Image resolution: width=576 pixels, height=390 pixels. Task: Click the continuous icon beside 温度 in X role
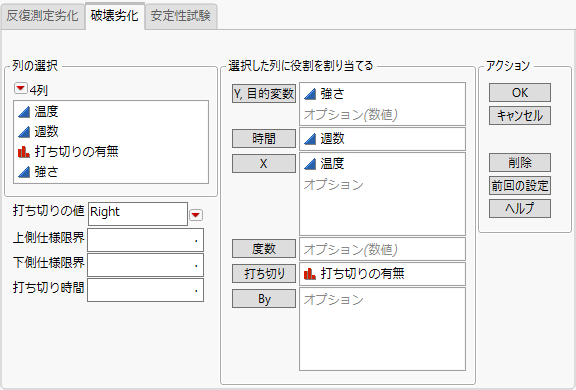(x=310, y=164)
